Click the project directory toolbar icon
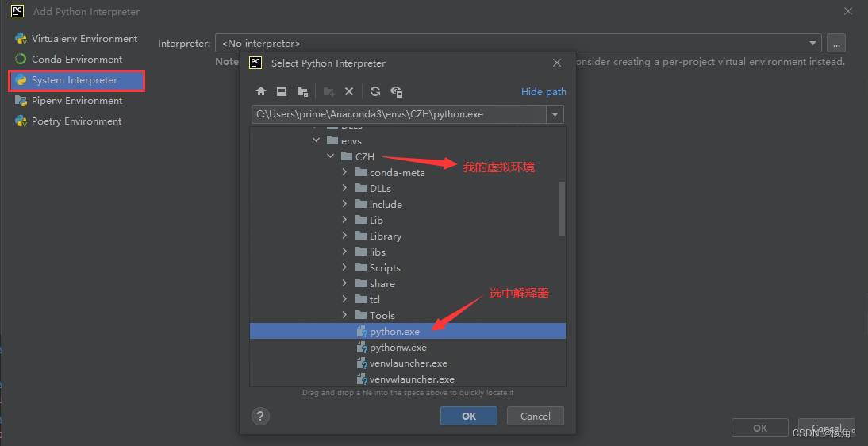Screen dimensions: 868x446 coord(302,91)
